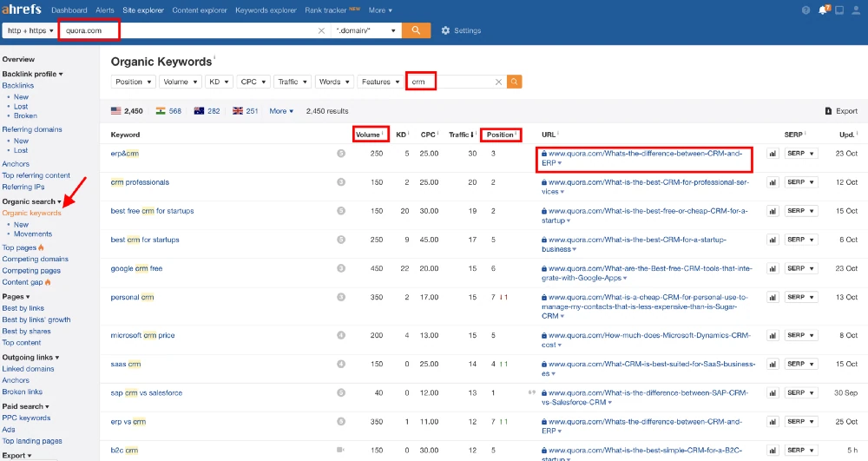Open Settings with gear icon
868x461 pixels.
(461, 30)
